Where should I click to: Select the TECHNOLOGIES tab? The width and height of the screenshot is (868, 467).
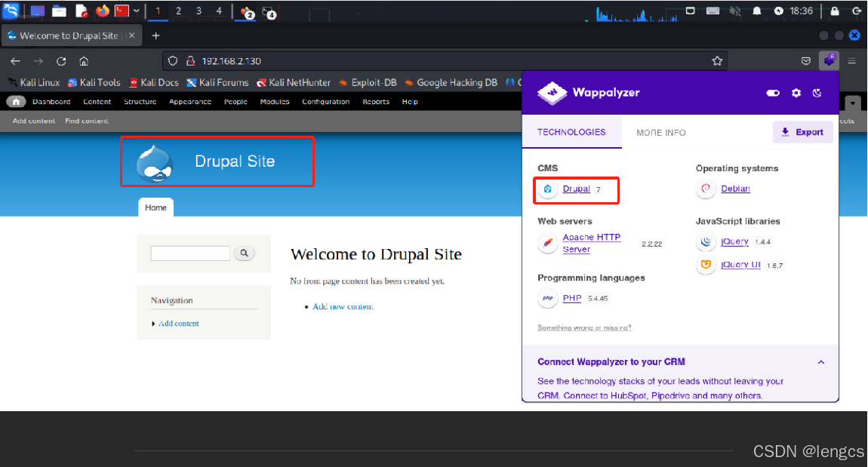coord(571,132)
